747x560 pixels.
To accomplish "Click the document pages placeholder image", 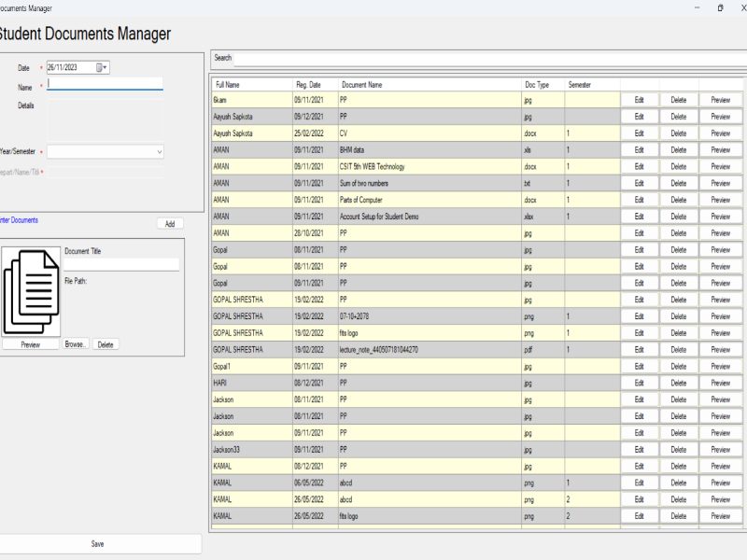I will click(31, 289).
